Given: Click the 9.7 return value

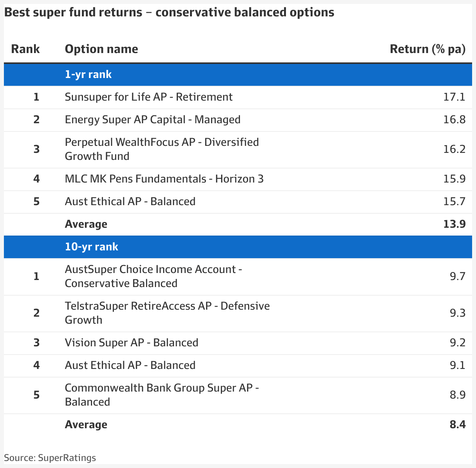Looking at the screenshot, I should 458,277.
